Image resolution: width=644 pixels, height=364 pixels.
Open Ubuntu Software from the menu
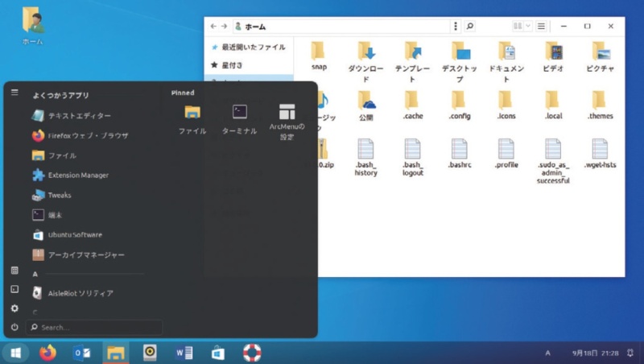coord(88,235)
